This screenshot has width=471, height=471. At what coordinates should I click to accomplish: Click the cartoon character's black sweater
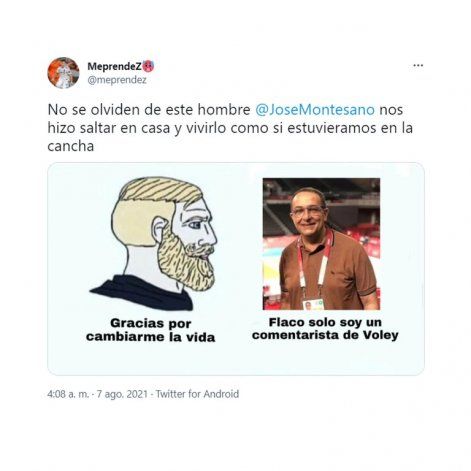tap(143, 293)
